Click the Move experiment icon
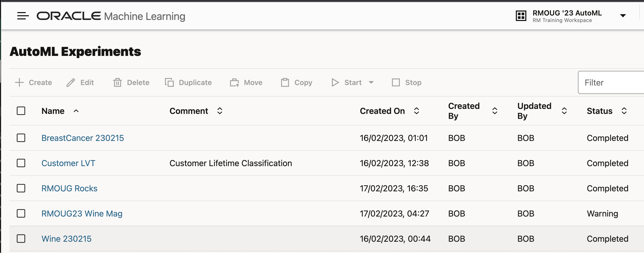 point(235,82)
